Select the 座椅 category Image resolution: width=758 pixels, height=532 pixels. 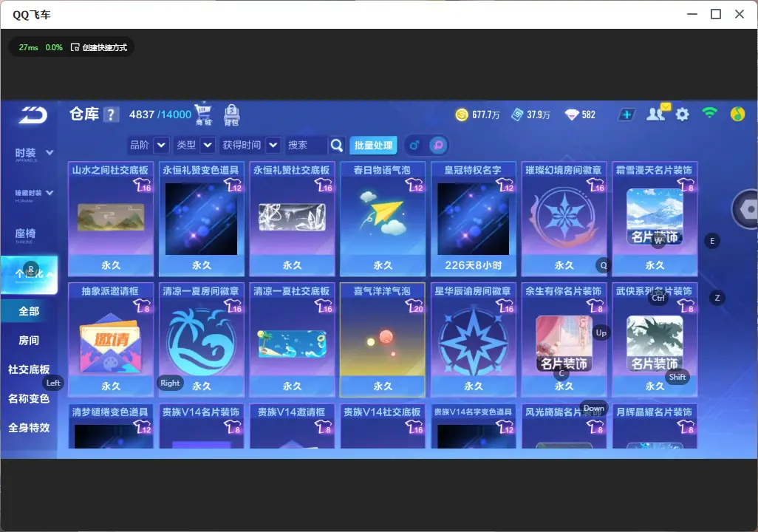pos(25,234)
